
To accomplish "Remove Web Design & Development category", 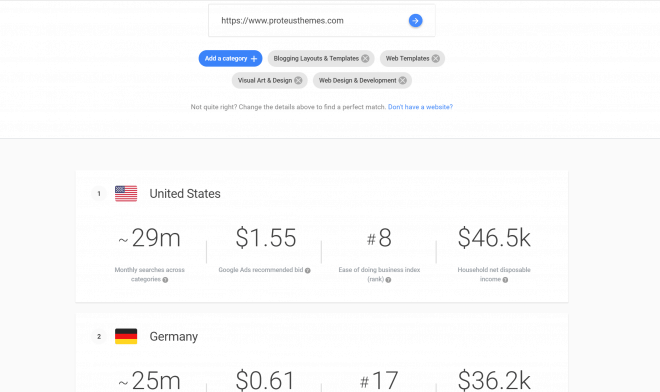I will click(x=403, y=80).
